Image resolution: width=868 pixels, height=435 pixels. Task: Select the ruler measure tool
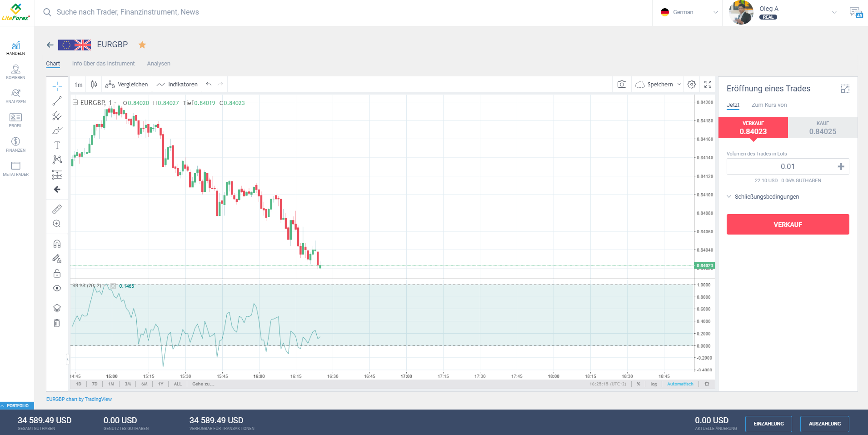coord(57,209)
